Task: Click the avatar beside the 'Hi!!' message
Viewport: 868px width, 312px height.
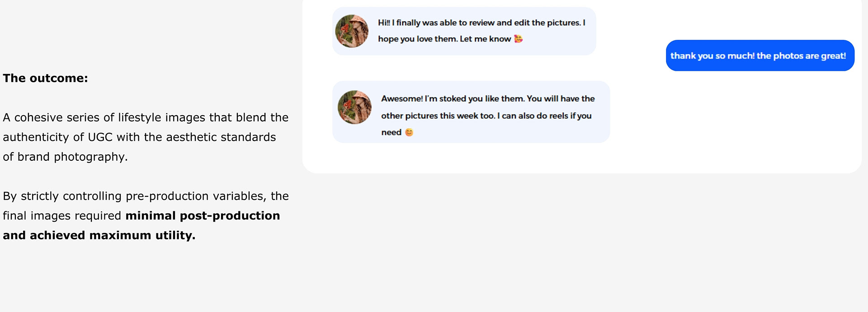Action: coord(352,31)
